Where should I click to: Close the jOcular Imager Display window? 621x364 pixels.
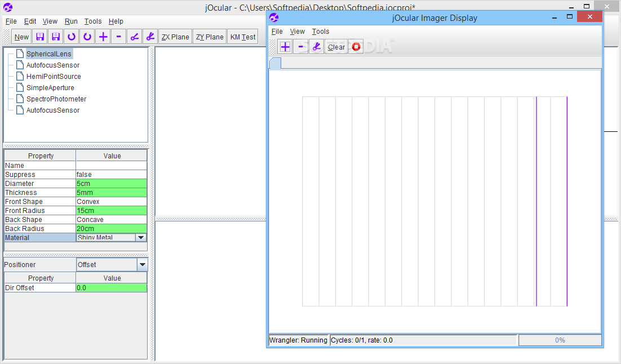589,17
